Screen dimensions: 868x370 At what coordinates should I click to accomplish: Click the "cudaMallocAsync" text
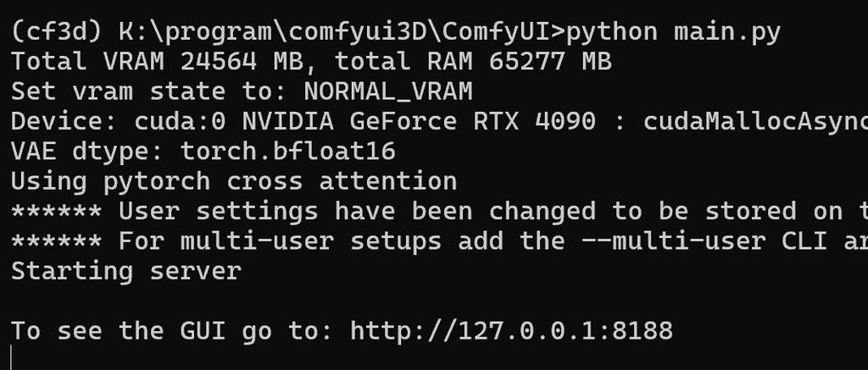click(x=754, y=121)
